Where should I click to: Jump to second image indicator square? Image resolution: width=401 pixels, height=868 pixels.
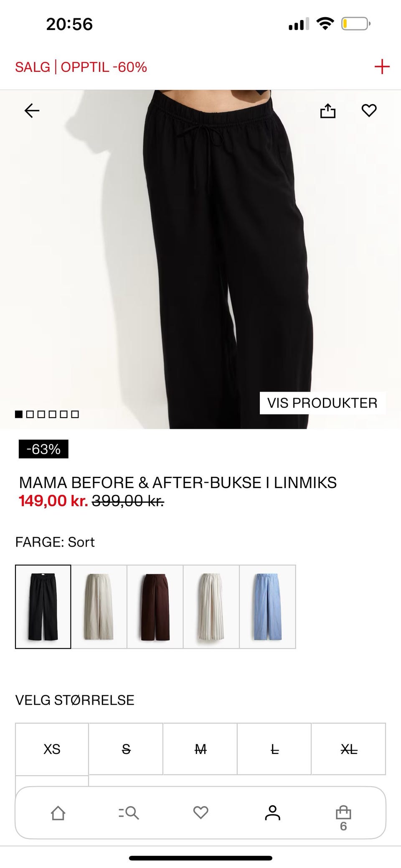(30, 414)
